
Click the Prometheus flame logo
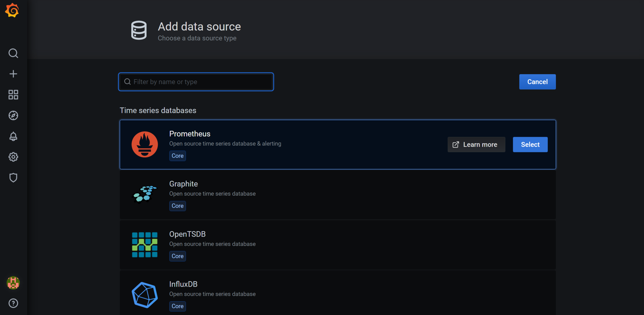tap(145, 144)
